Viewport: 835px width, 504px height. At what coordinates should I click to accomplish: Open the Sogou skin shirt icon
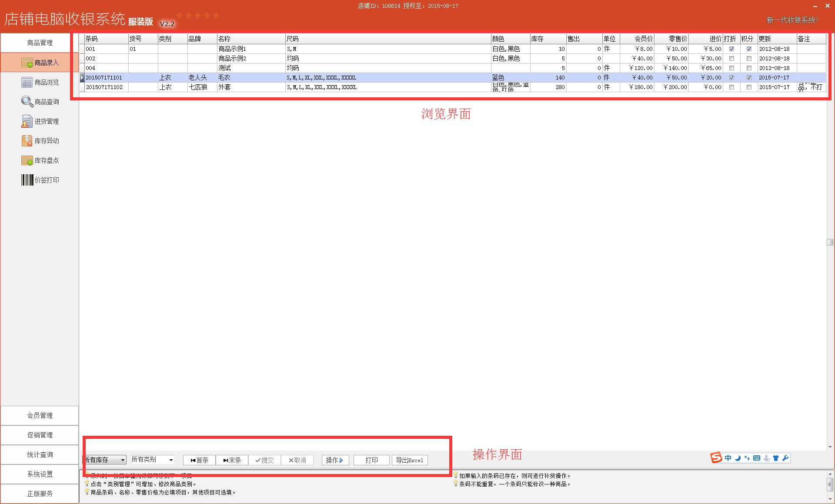776,458
